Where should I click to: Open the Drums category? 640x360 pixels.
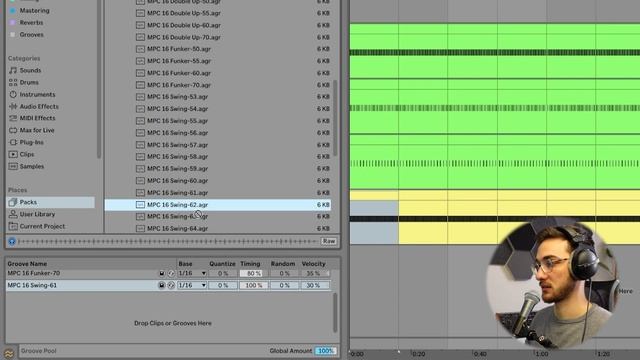click(x=29, y=82)
